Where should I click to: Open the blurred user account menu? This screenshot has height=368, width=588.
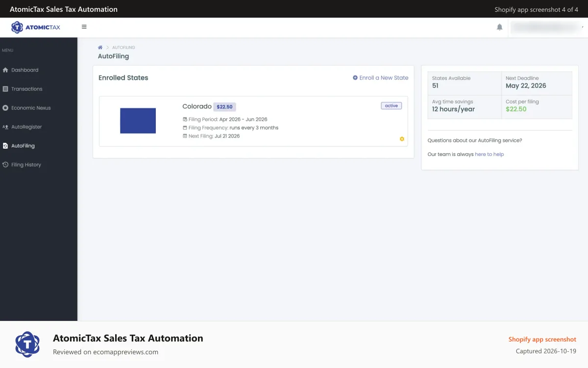546,27
